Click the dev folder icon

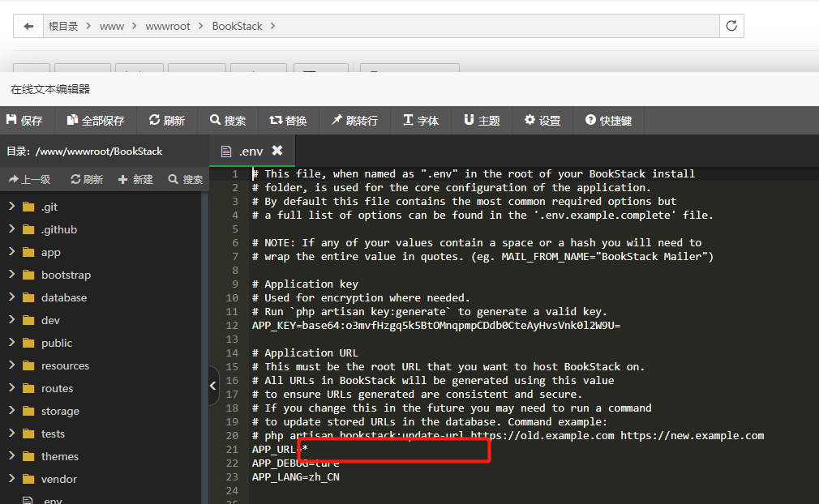(28, 320)
